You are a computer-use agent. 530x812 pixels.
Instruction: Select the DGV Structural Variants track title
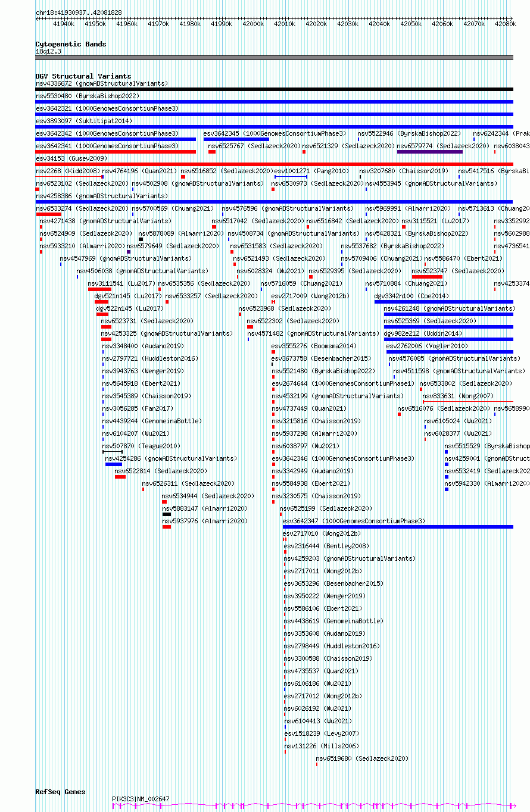coord(83,76)
